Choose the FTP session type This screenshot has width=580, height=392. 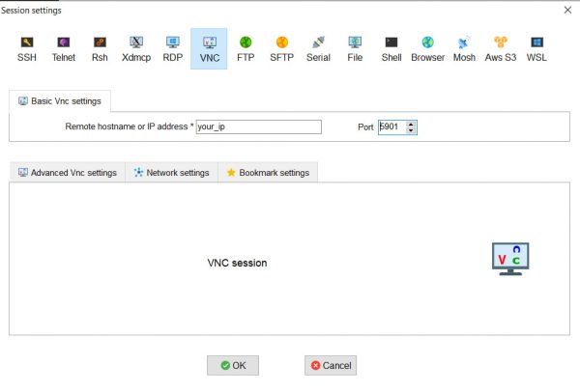(246, 49)
